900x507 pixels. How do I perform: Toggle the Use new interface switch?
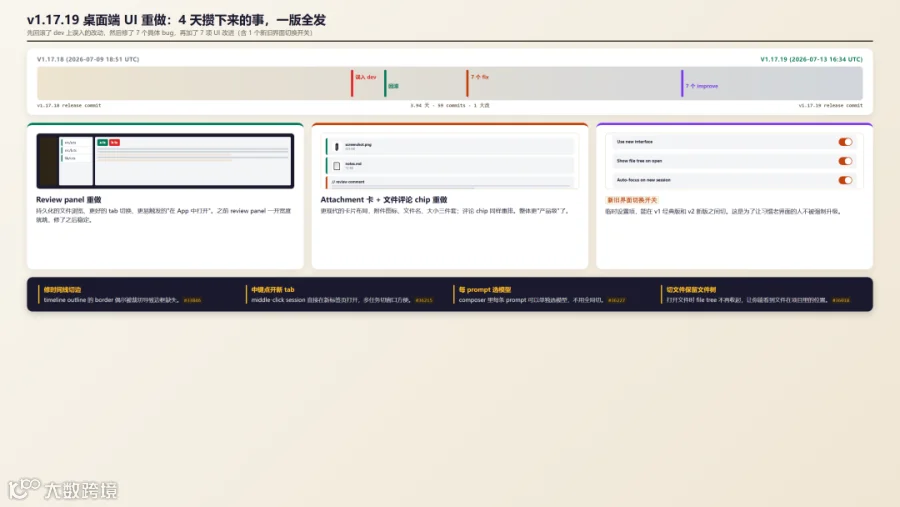pos(845,142)
